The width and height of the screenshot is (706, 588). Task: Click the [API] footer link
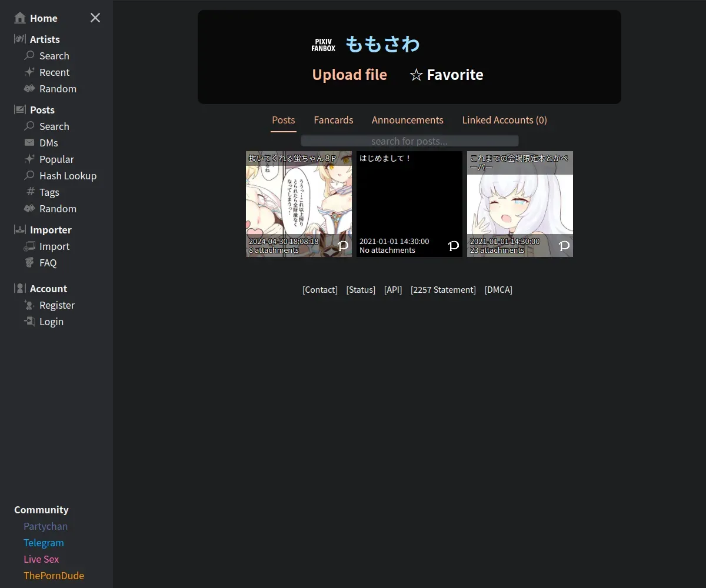coord(393,290)
